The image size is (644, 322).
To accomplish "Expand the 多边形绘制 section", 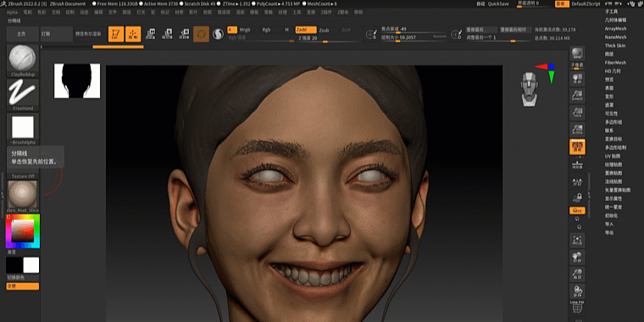I will [615, 147].
